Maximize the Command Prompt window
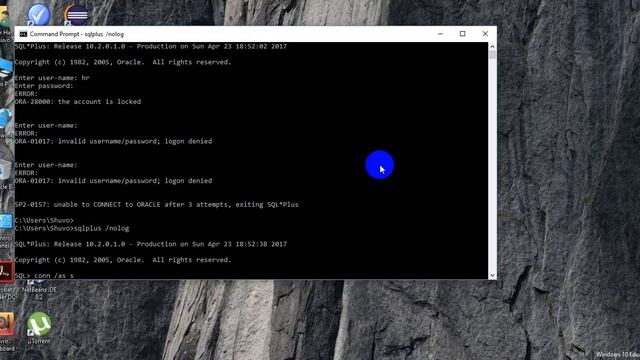This screenshot has height=360, width=640. (x=462, y=34)
